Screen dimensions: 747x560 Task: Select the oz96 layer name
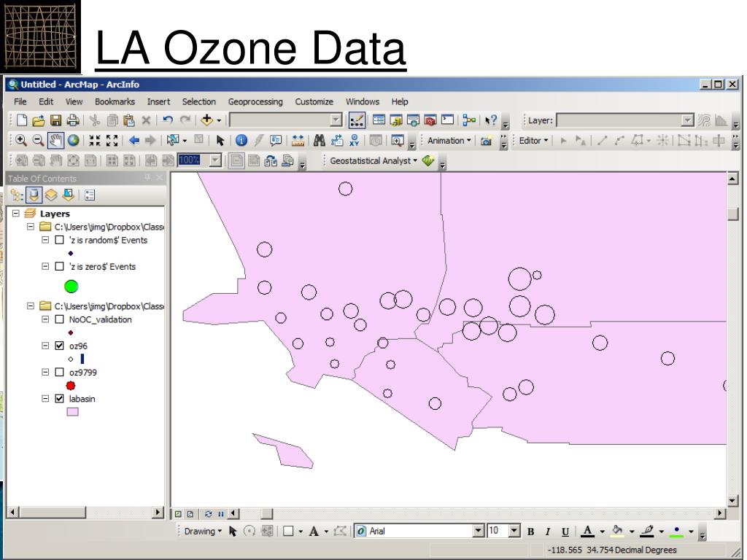tap(78, 346)
